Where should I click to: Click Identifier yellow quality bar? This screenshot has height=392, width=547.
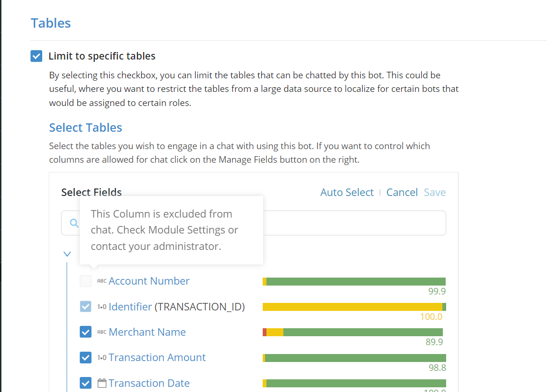click(x=352, y=307)
